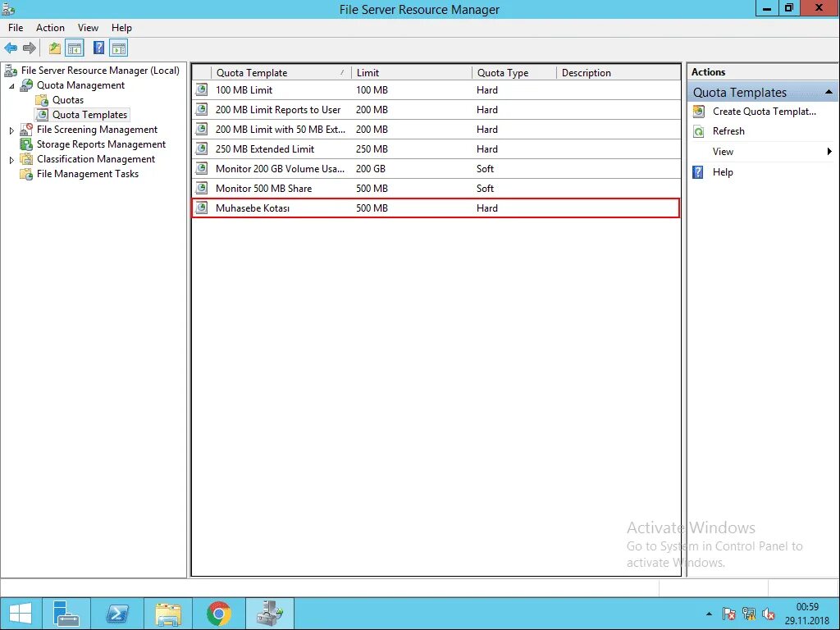
Task: Click the network status tray icon
Action: [748, 614]
